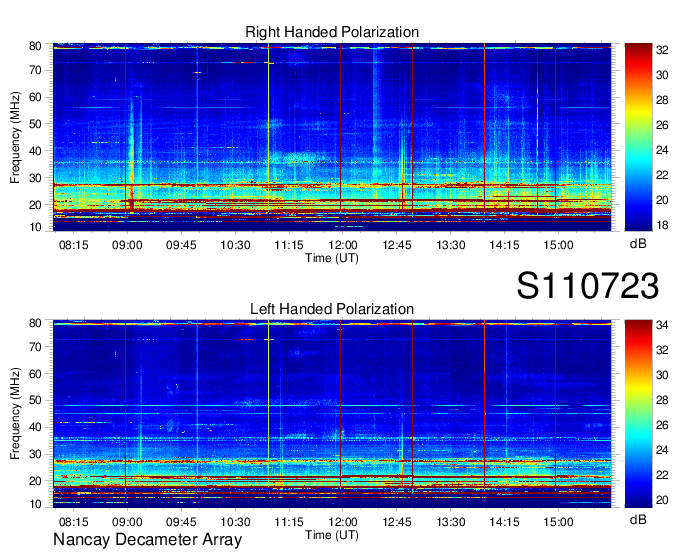680x552 pixels.
Task: Click the 12:00 tick under Left Handed plot
Action: (x=343, y=522)
